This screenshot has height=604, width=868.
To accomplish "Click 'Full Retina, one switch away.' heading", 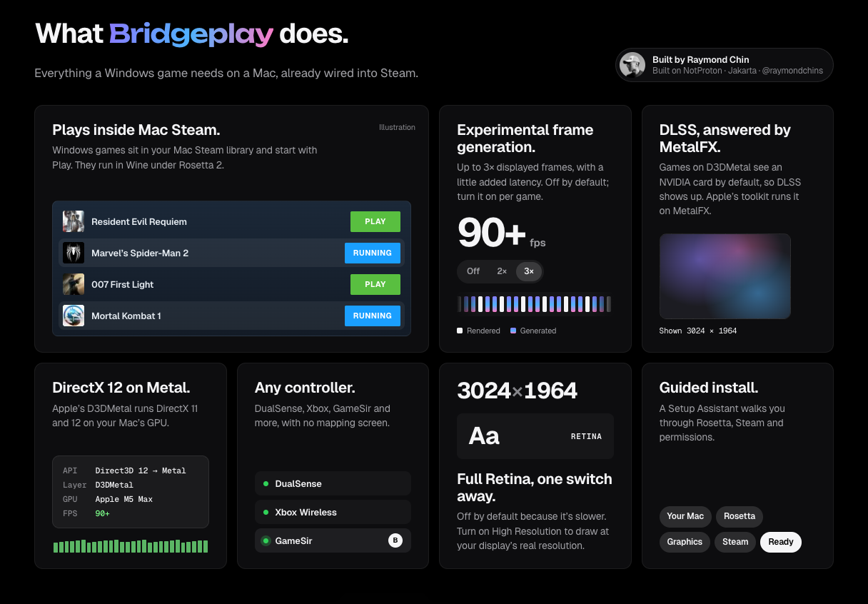I will point(535,487).
